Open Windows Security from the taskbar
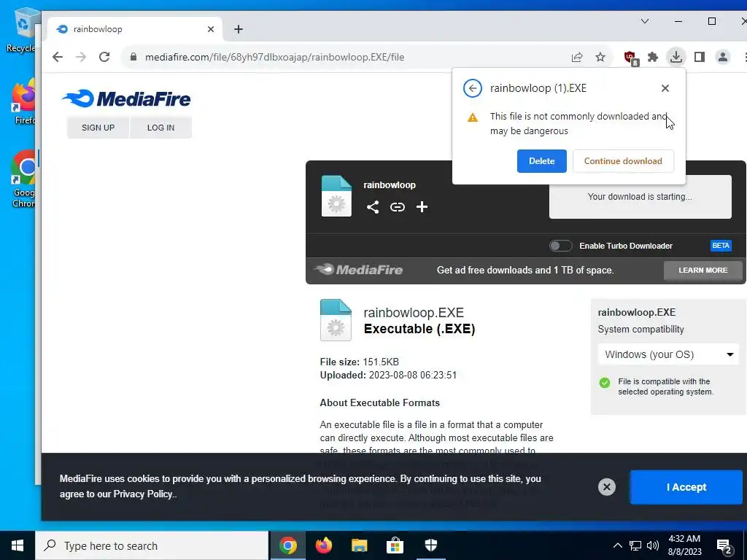Viewport: 747px width, 560px height. tap(430, 545)
